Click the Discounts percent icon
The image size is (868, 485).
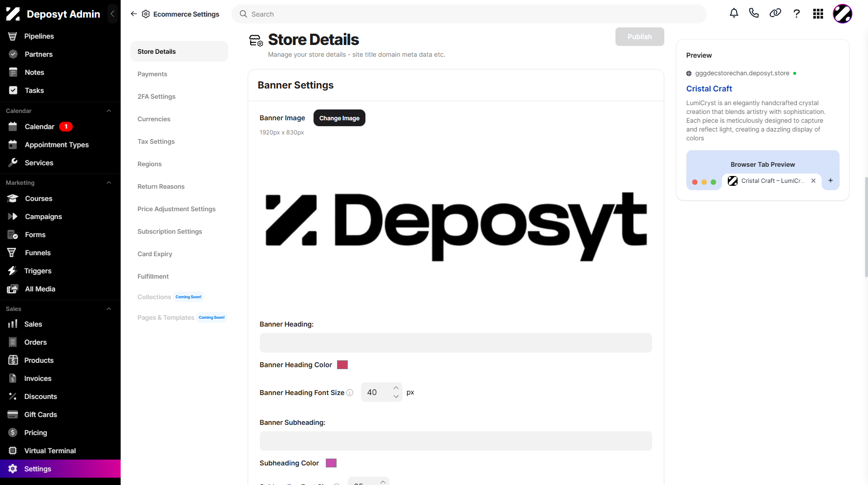(x=13, y=397)
